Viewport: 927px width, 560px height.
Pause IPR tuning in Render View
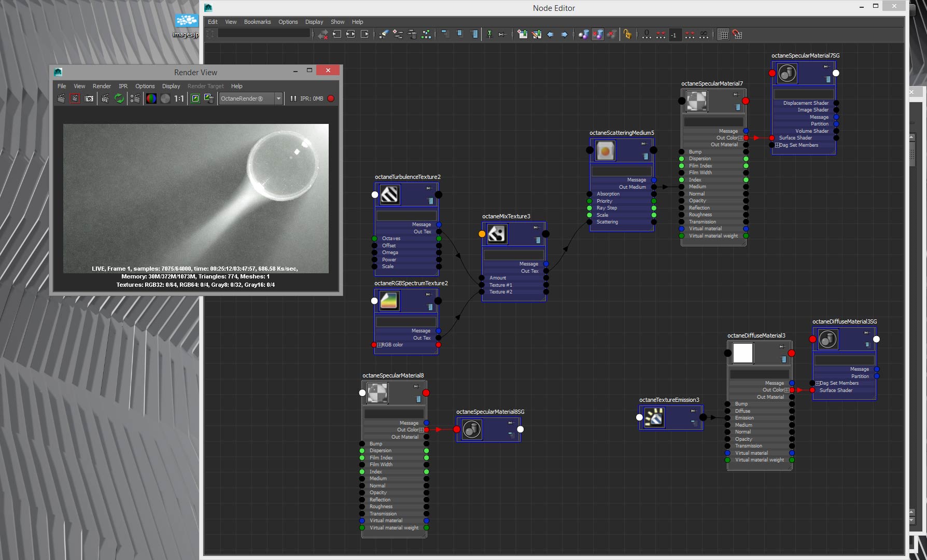click(293, 99)
